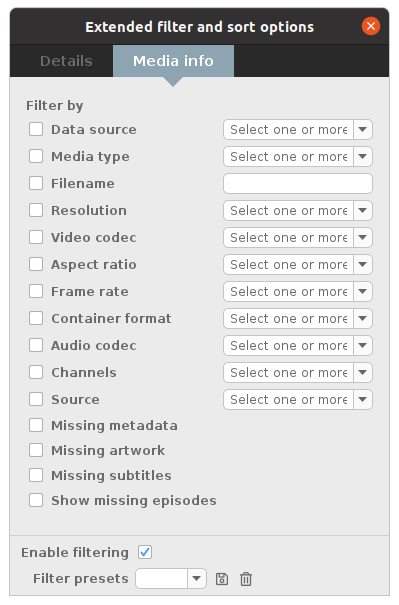Enable the Data source filter checkbox
This screenshot has width=399, height=605.
tap(36, 129)
